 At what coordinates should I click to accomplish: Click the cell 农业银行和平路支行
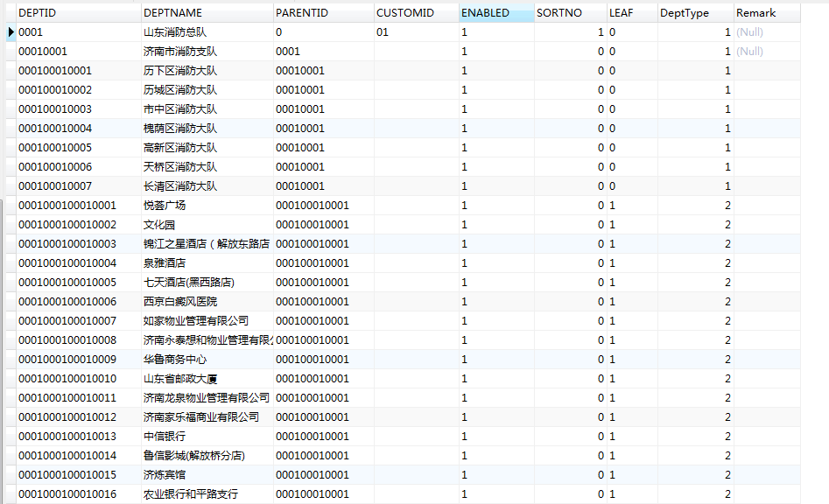(207, 494)
